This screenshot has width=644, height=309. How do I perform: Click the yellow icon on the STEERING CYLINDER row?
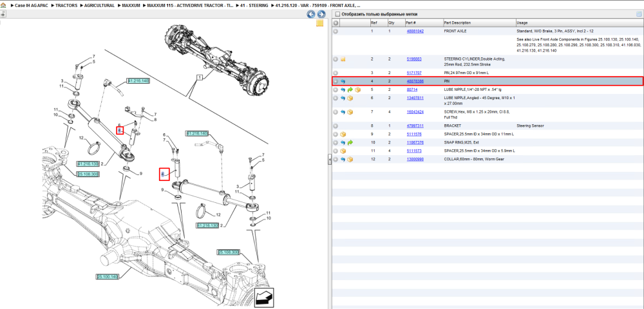pyautogui.click(x=343, y=59)
